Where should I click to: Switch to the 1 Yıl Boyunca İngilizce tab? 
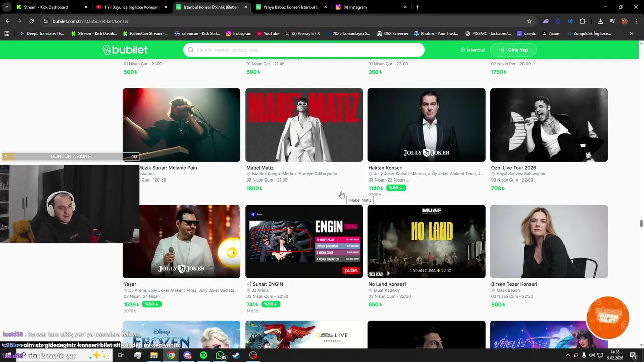131,7
